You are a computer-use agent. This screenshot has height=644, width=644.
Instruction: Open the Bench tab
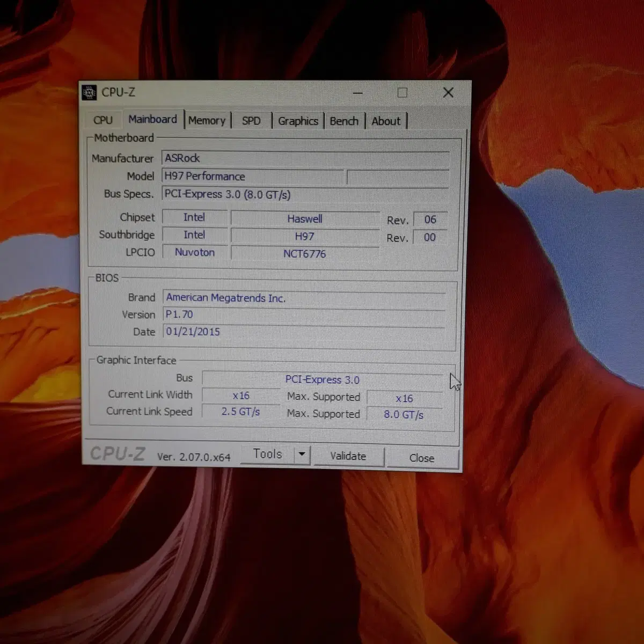coord(344,121)
